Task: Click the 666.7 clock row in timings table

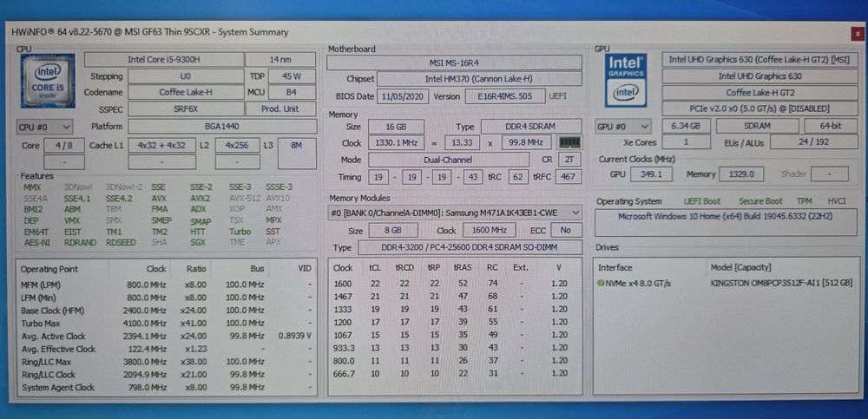Action: click(x=455, y=373)
